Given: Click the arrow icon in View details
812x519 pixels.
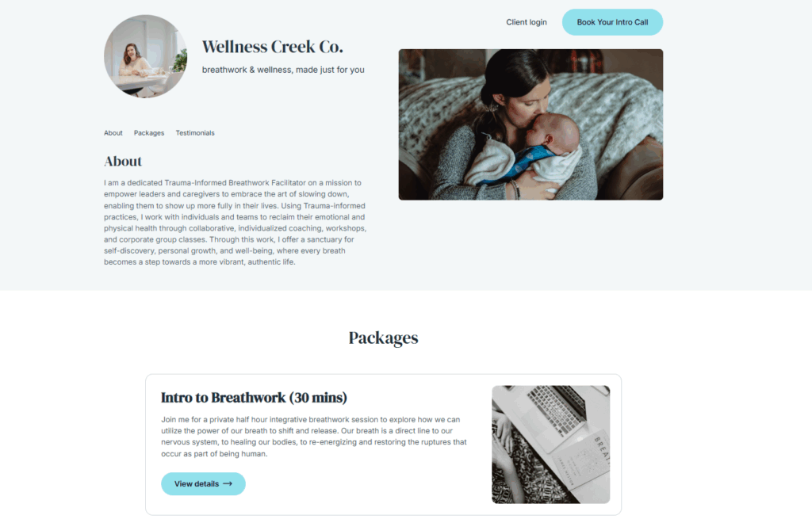Looking at the screenshot, I should (x=228, y=484).
